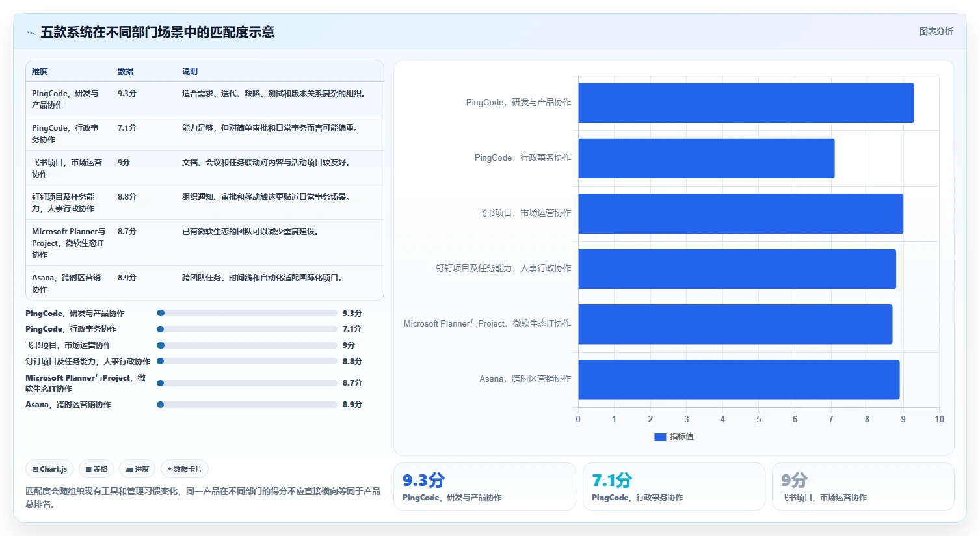Click description 已有微软生态的团队可以减少重复建设

tap(252, 231)
